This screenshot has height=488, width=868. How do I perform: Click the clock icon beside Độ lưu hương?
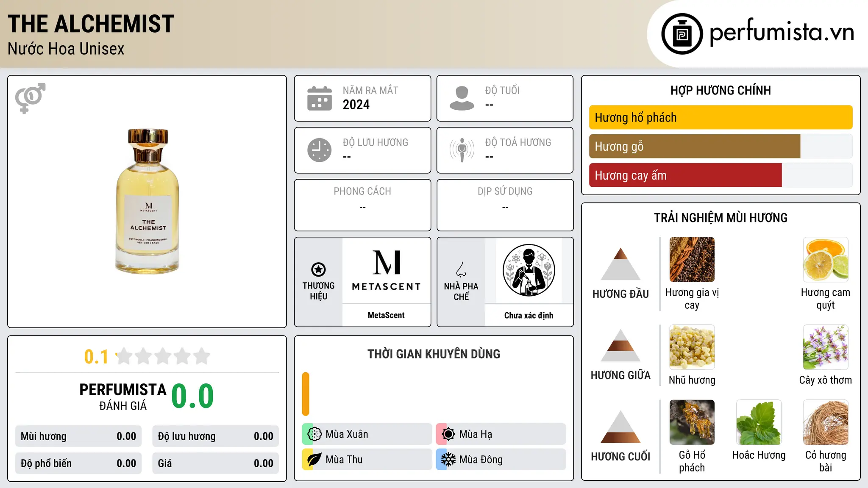[x=320, y=150]
